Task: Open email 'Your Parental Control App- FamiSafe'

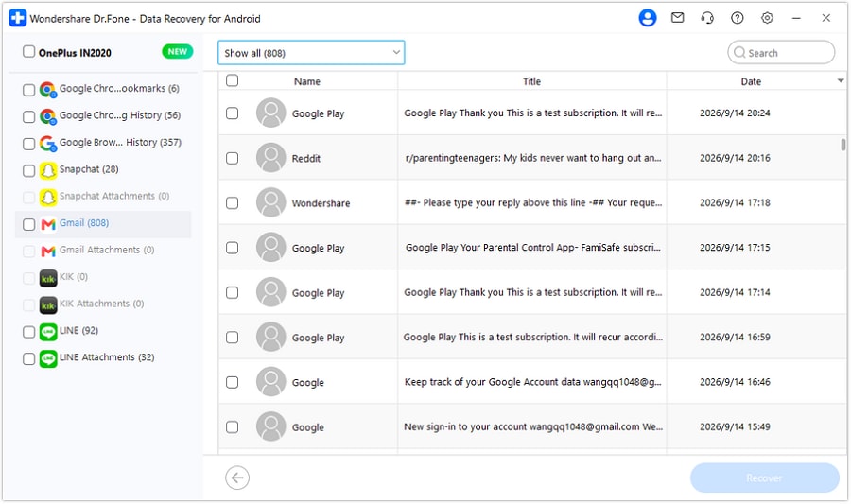Action: [x=533, y=248]
